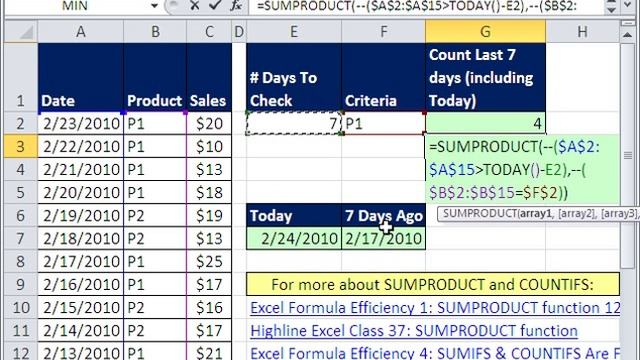Click the vertical scrollbar up arrow
Screen dimensions: 640x360
pos(627,35)
